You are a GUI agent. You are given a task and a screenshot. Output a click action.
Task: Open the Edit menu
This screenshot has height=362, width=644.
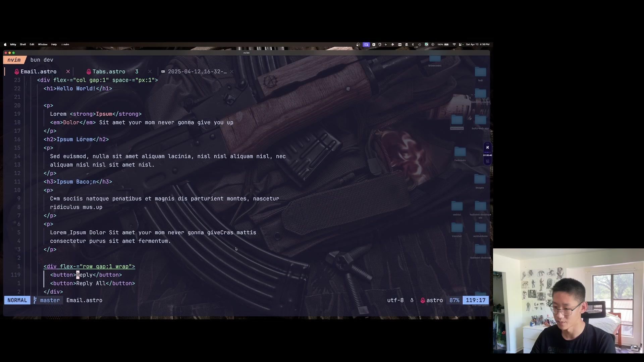click(32, 44)
